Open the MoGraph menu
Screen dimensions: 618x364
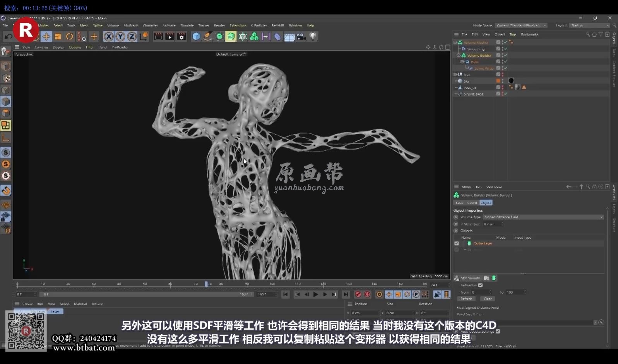[x=131, y=26]
